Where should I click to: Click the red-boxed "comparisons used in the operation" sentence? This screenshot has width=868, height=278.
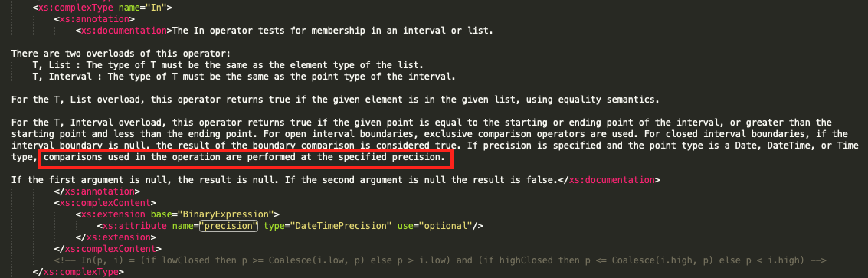(244, 158)
